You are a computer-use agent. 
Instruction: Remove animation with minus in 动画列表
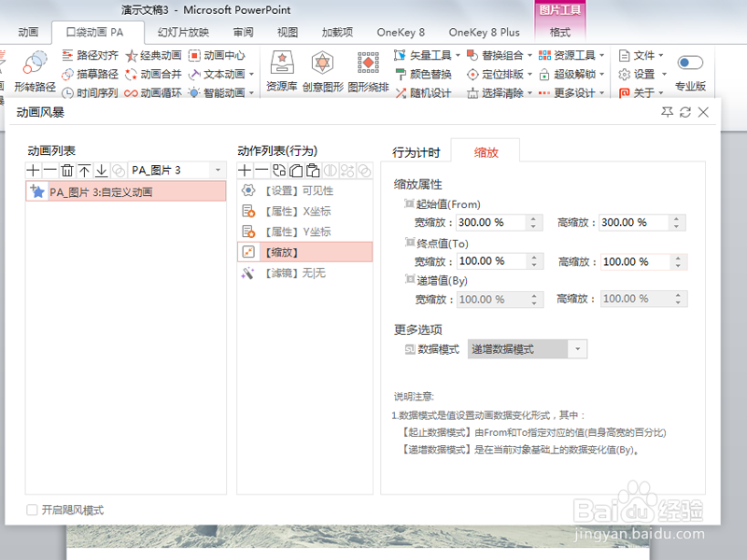[x=50, y=170]
